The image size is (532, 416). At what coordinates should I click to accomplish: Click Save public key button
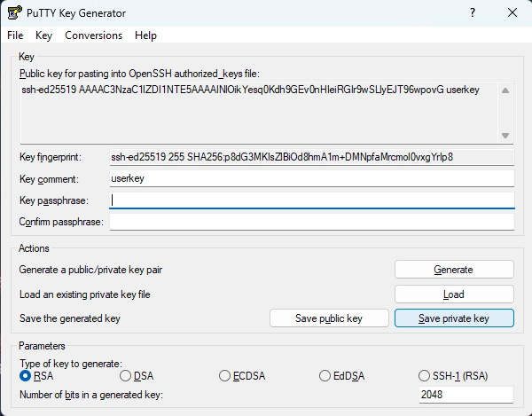click(329, 318)
